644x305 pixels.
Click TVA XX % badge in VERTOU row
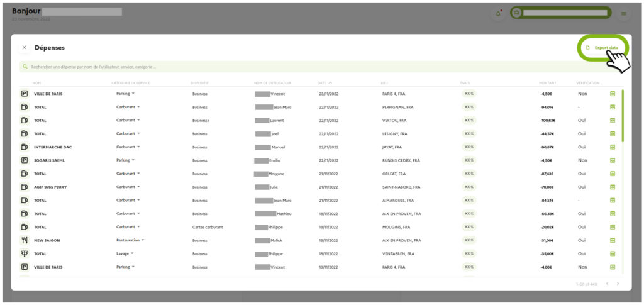(x=469, y=120)
